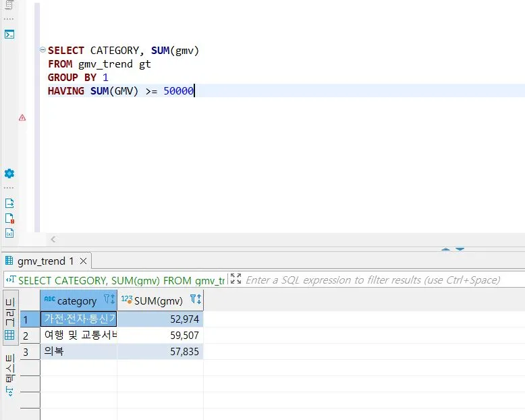Click the up arrow to maximize results panel
The width and height of the screenshot is (525, 420).
pyautogui.click(x=445, y=249)
